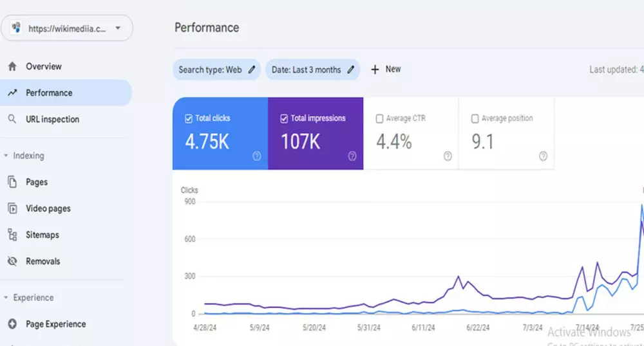Open the Performance menu item
The width and height of the screenshot is (644, 346).
[x=49, y=93]
